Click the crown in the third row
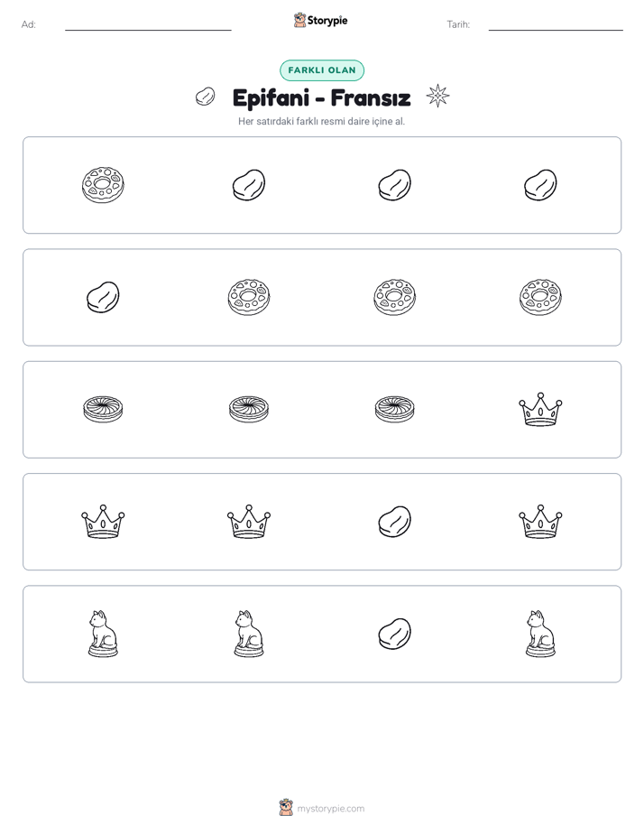The height and width of the screenshot is (834, 644). (540, 409)
